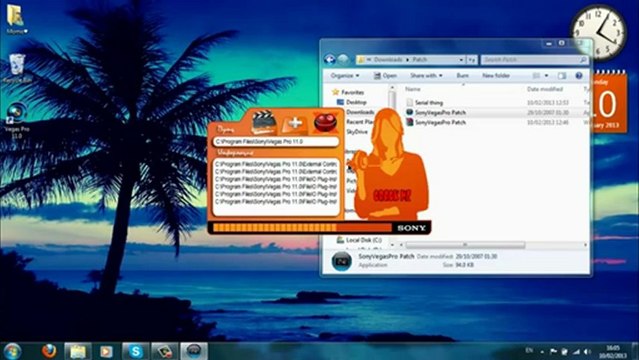Select Local Disk (C:) in navigation pane

[359, 240]
